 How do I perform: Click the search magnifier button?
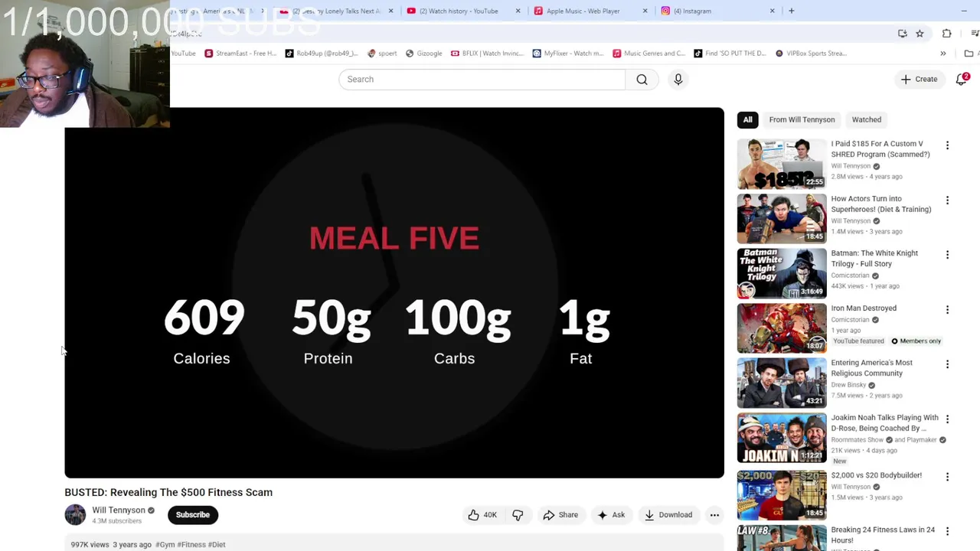tap(642, 80)
